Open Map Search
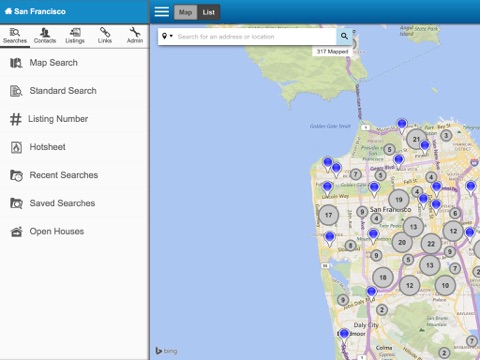 coord(75,63)
